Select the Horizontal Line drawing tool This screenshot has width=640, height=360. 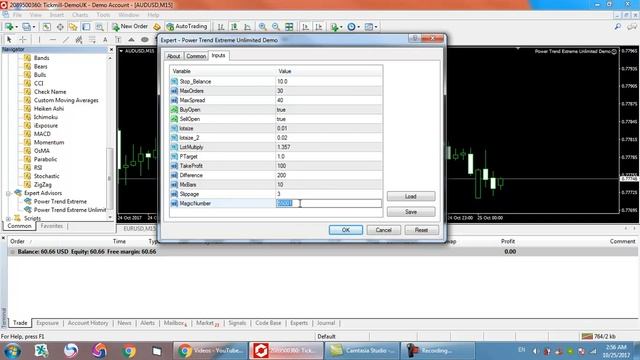coord(53,40)
